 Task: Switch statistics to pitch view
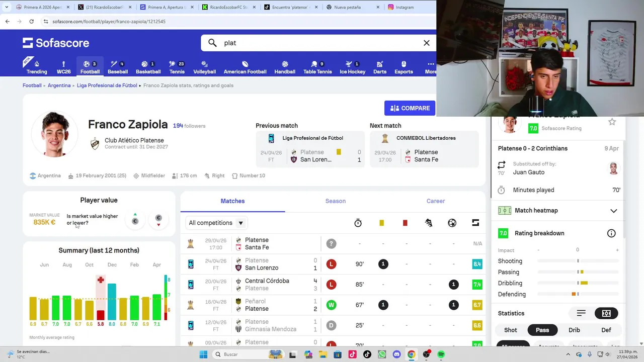click(606, 313)
